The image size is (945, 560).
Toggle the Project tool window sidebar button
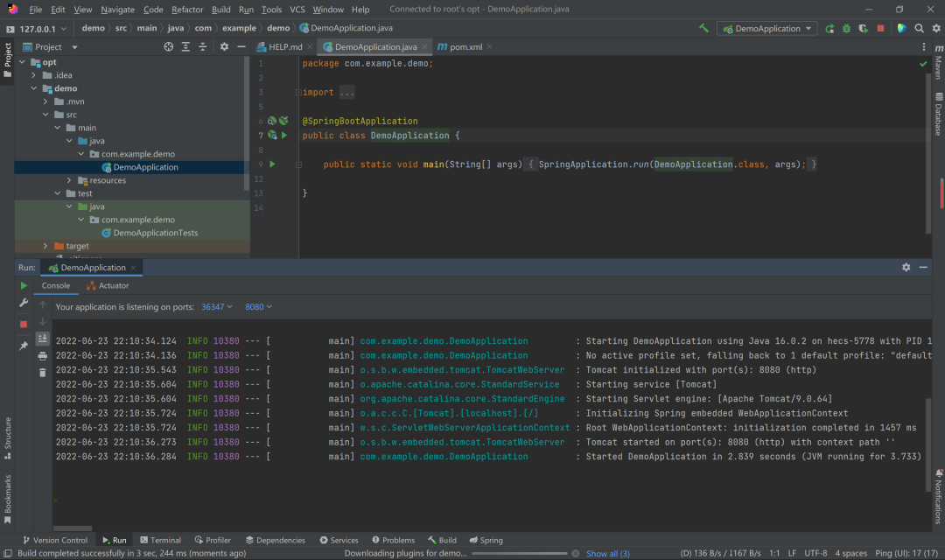click(x=7, y=59)
